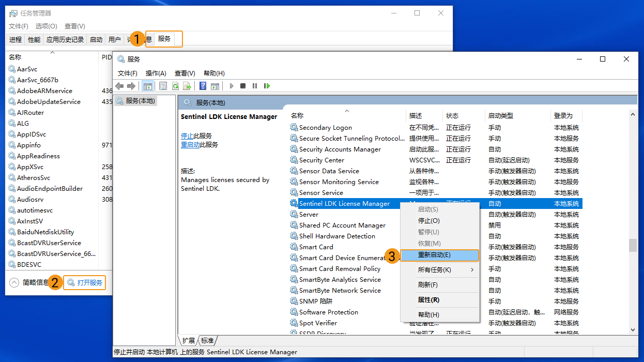Switch to the 标准 tab at bottom
The height and width of the screenshot is (362, 644).
click(207, 340)
